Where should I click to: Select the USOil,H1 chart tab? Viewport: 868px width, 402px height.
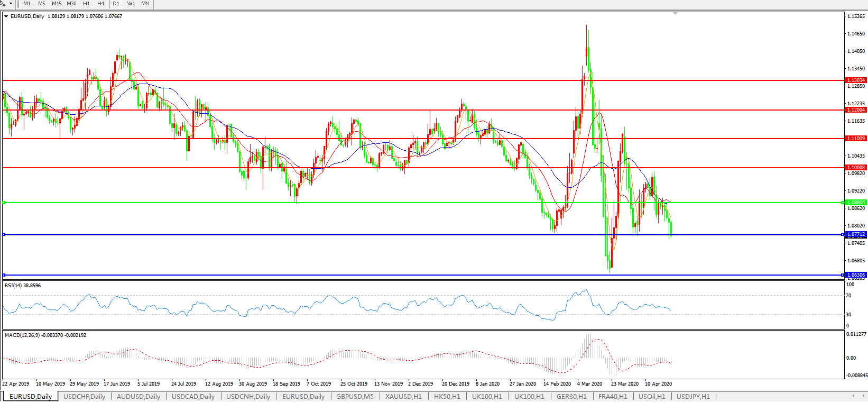pyautogui.click(x=652, y=396)
